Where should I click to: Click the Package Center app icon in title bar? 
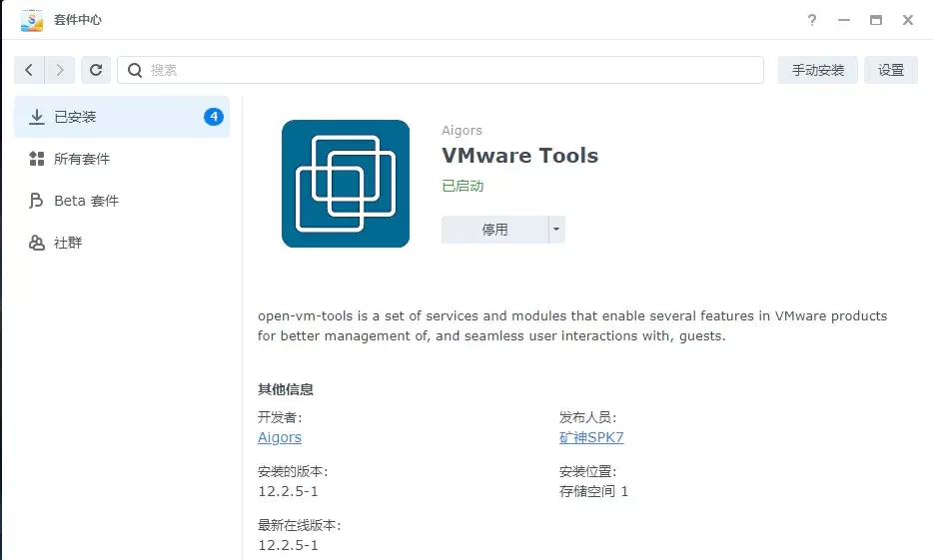32,20
